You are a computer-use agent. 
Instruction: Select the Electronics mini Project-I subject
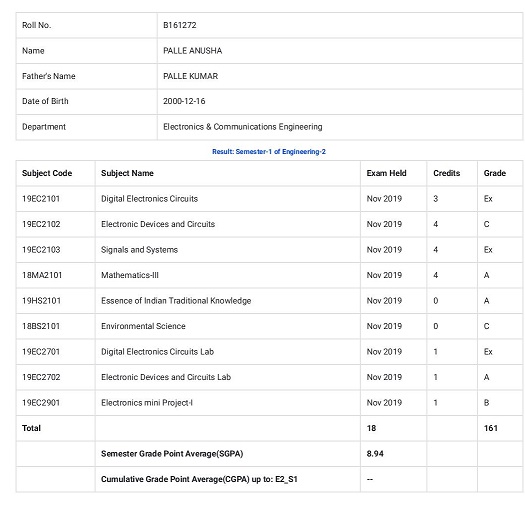pos(147,402)
